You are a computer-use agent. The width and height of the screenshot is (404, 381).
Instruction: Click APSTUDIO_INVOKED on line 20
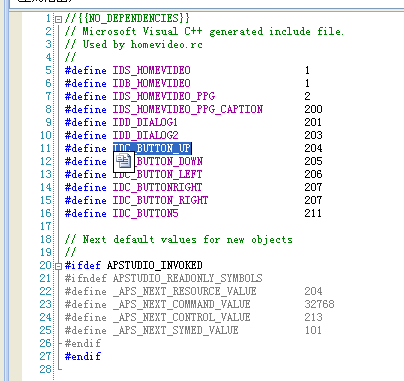[155, 265]
